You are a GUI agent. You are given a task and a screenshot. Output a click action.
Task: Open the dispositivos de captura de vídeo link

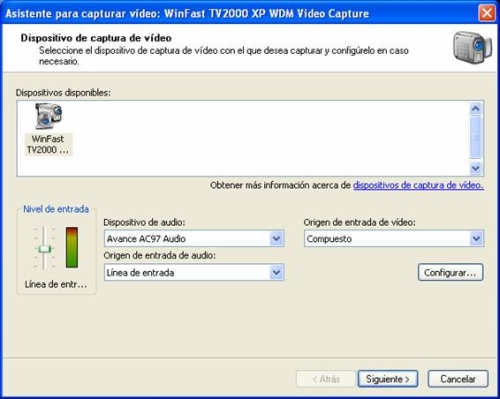point(418,185)
